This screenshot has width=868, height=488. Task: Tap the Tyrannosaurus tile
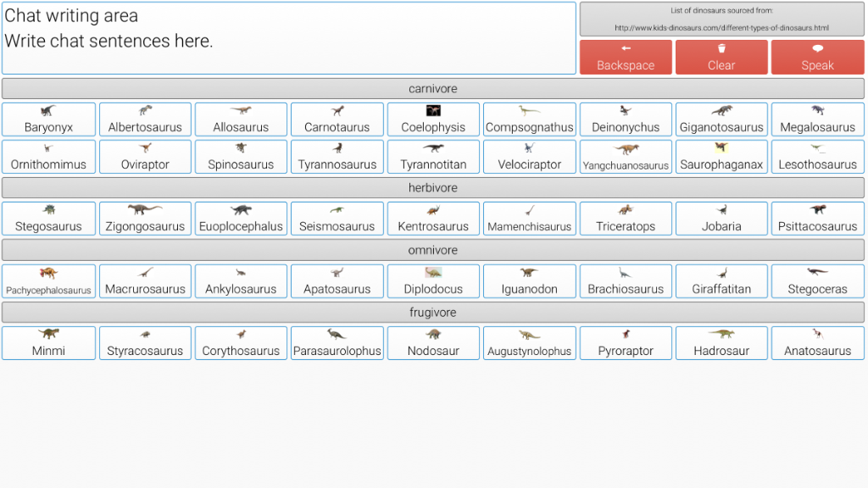337,157
